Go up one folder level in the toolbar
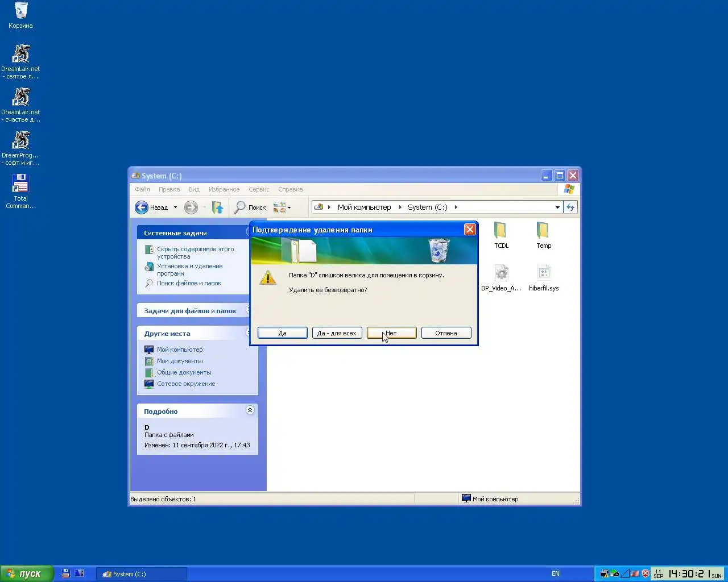 coord(217,207)
